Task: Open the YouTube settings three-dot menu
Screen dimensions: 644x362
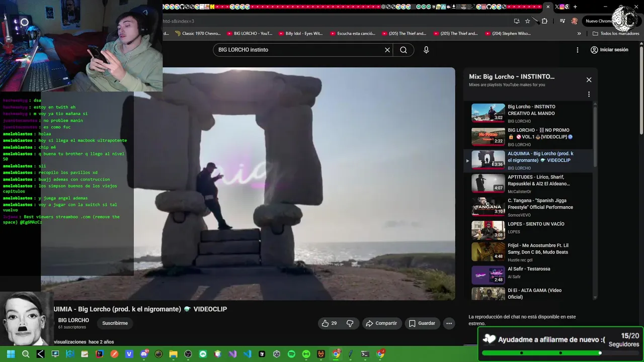Action: coord(578,50)
